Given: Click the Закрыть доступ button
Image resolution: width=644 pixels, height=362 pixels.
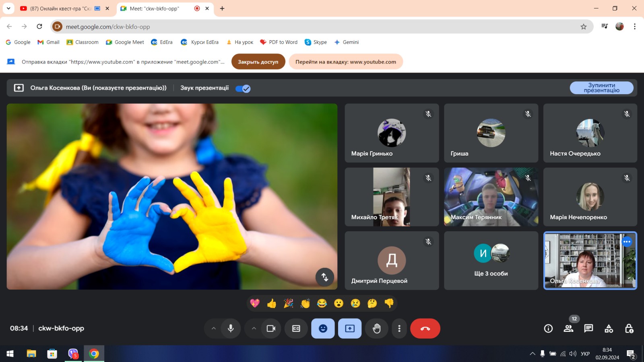Looking at the screenshot, I should (258, 62).
